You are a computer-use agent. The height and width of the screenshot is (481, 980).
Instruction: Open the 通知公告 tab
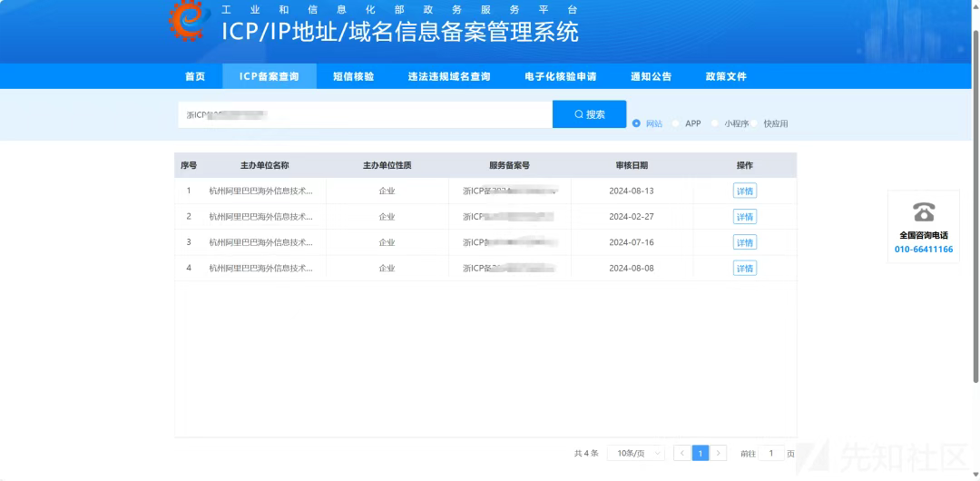tap(652, 76)
